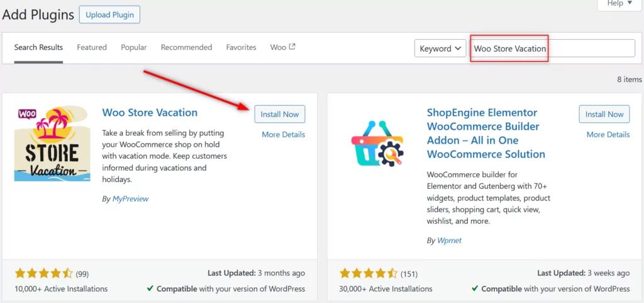644x303 pixels.
Task: Open the MyPreview author link
Action: click(x=130, y=199)
